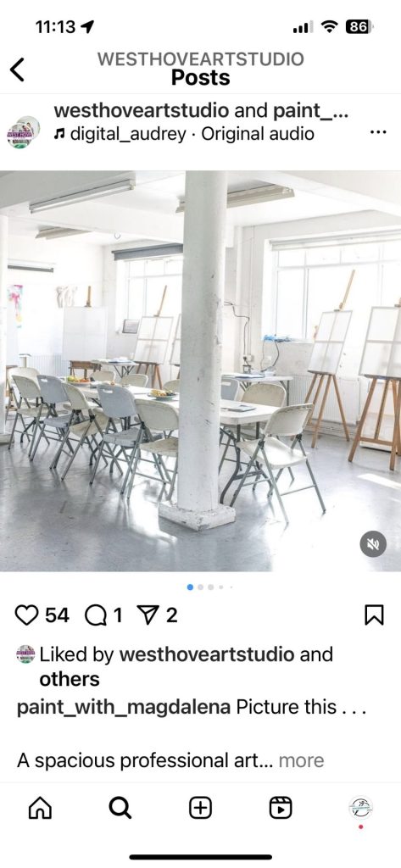The height and width of the screenshot is (868, 401).
Task: Tap the carousel page indicator dots
Action: [x=210, y=587]
